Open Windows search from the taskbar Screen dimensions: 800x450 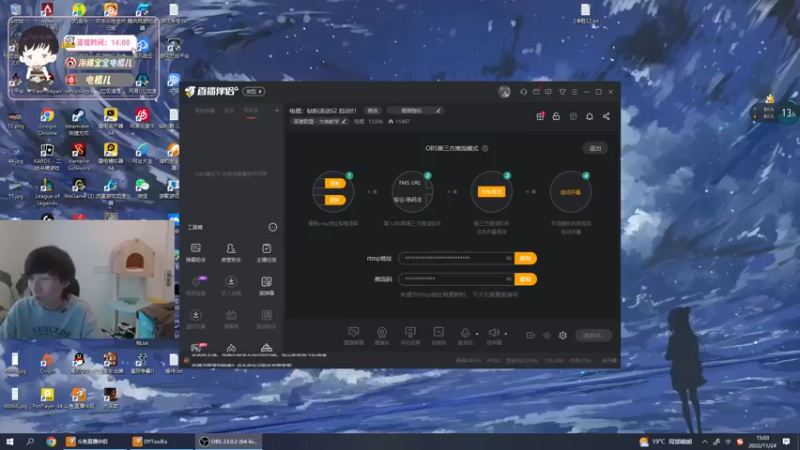tap(30, 441)
